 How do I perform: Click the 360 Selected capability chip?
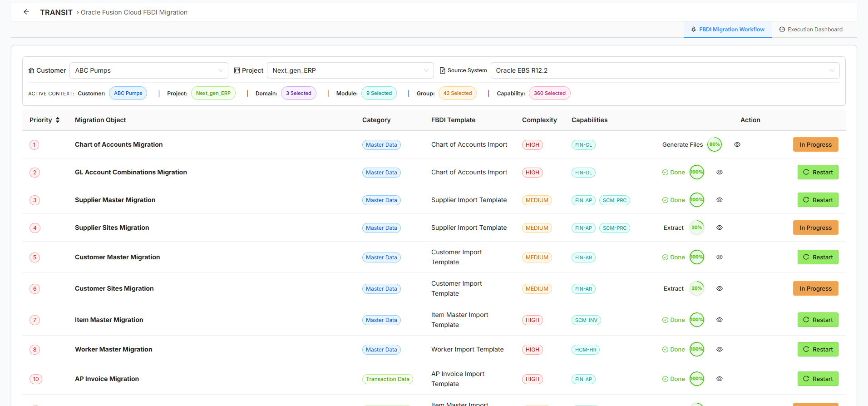549,93
